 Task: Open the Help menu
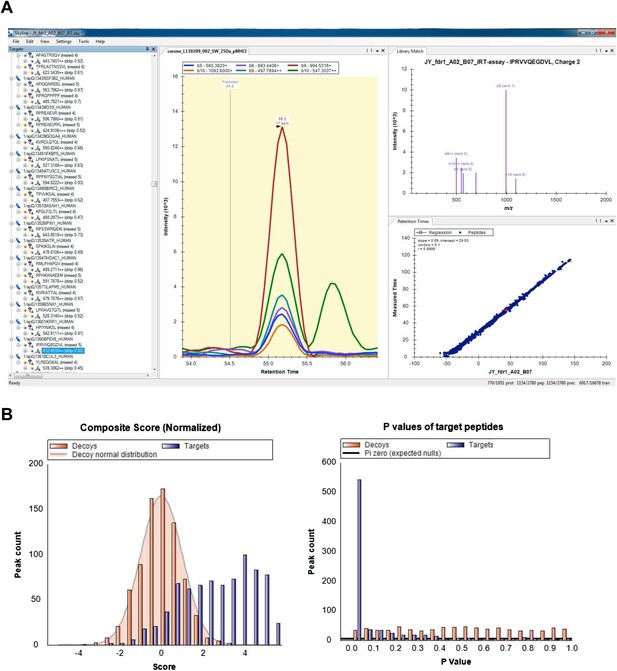(100, 42)
